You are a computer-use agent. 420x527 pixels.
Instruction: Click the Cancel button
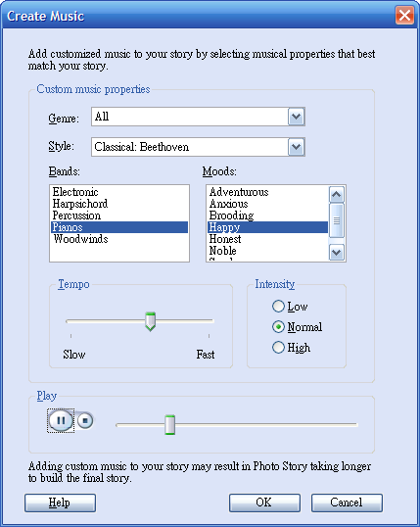[x=347, y=503]
